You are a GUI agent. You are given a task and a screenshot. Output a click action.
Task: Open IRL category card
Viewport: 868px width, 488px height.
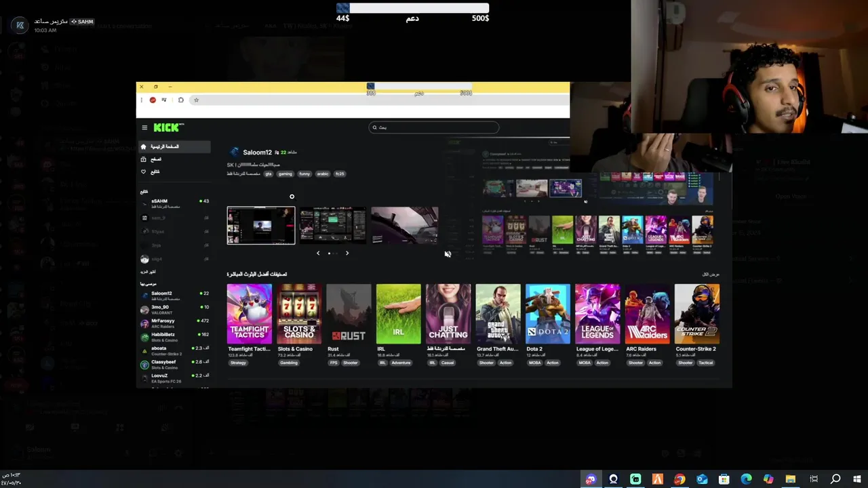[399, 314]
